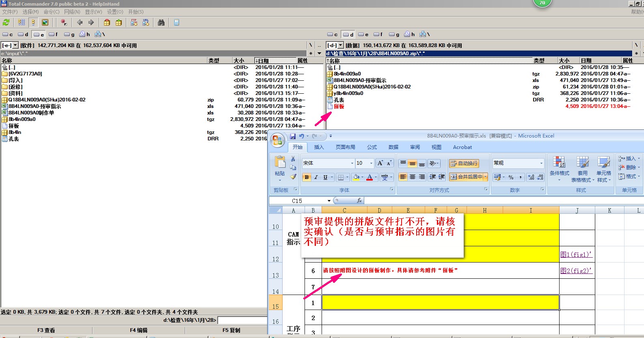Toggle center horizontal alignment button
The height and width of the screenshot is (338, 644).
tap(413, 177)
